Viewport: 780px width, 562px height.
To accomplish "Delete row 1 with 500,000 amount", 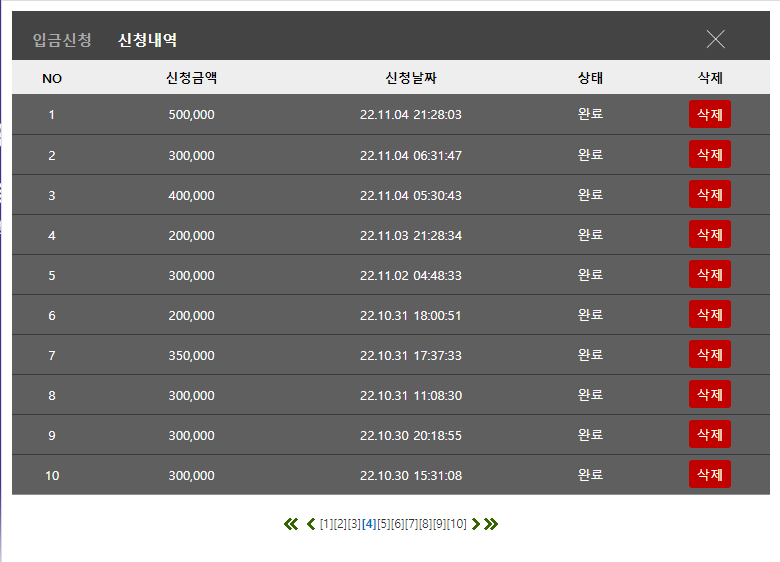I will [x=710, y=114].
